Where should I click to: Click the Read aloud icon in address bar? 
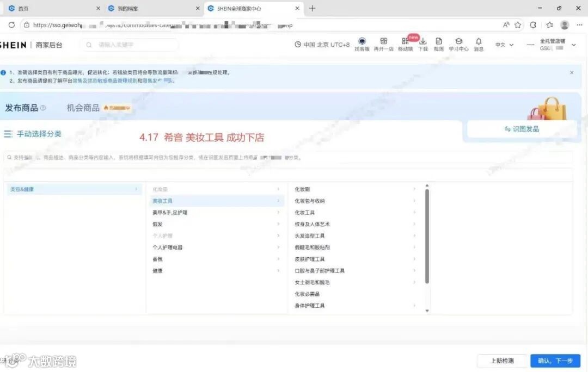point(506,24)
